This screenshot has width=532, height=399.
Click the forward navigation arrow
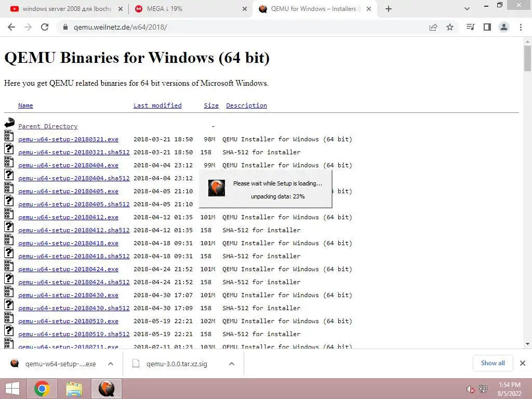28,27
